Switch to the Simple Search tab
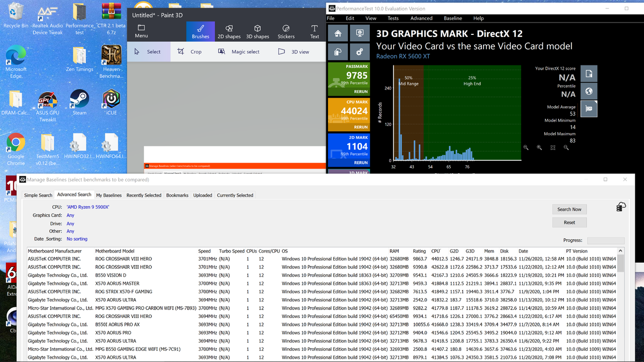Image resolution: width=644 pixels, height=362 pixels. click(x=38, y=195)
